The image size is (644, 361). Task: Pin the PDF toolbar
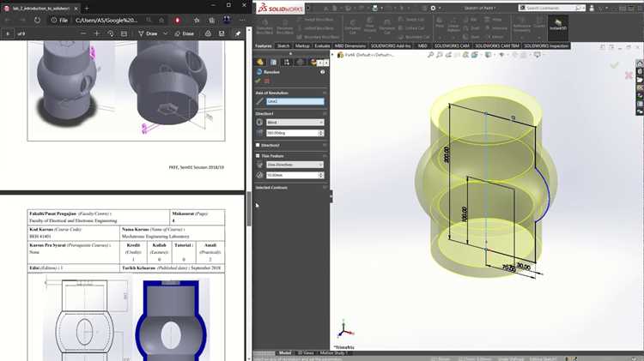(237, 33)
